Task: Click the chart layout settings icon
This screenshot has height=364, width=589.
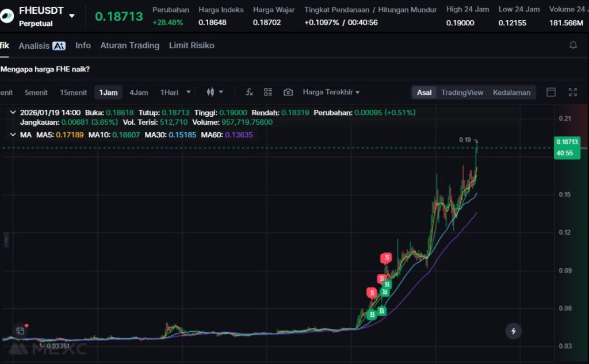Action: point(268,92)
